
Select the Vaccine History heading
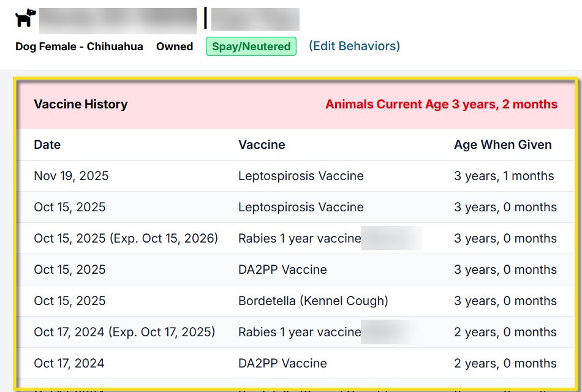(x=81, y=104)
